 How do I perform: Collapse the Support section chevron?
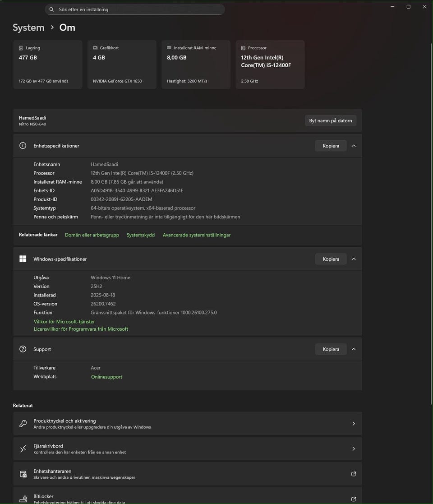click(354, 349)
